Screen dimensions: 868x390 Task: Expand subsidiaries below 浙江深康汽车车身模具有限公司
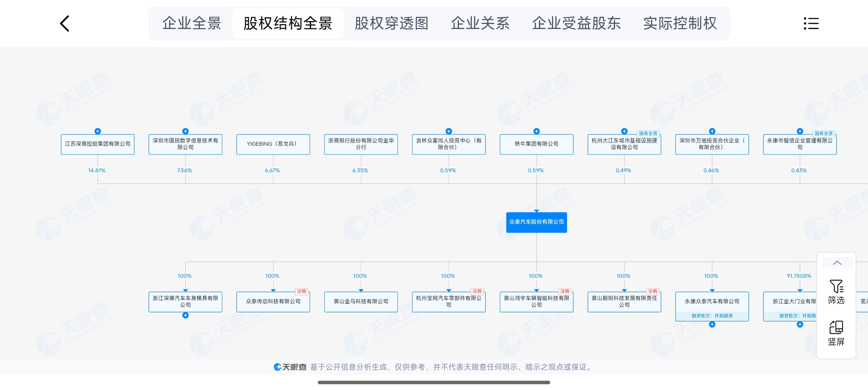point(185,315)
